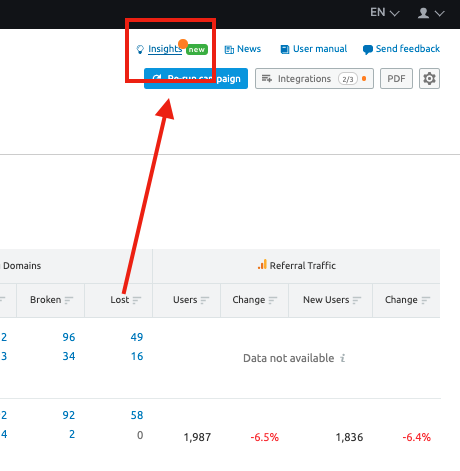Open the Integrations 2/3 button
This screenshot has width=460, height=471.
tap(314, 79)
